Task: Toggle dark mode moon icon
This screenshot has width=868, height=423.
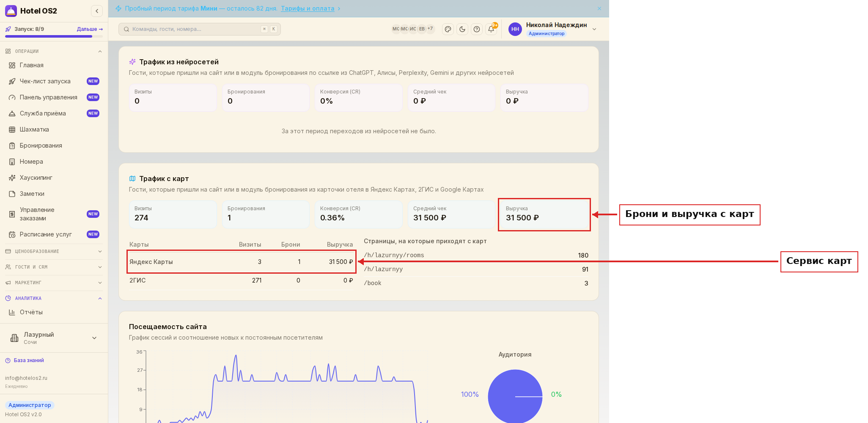Action: click(462, 29)
